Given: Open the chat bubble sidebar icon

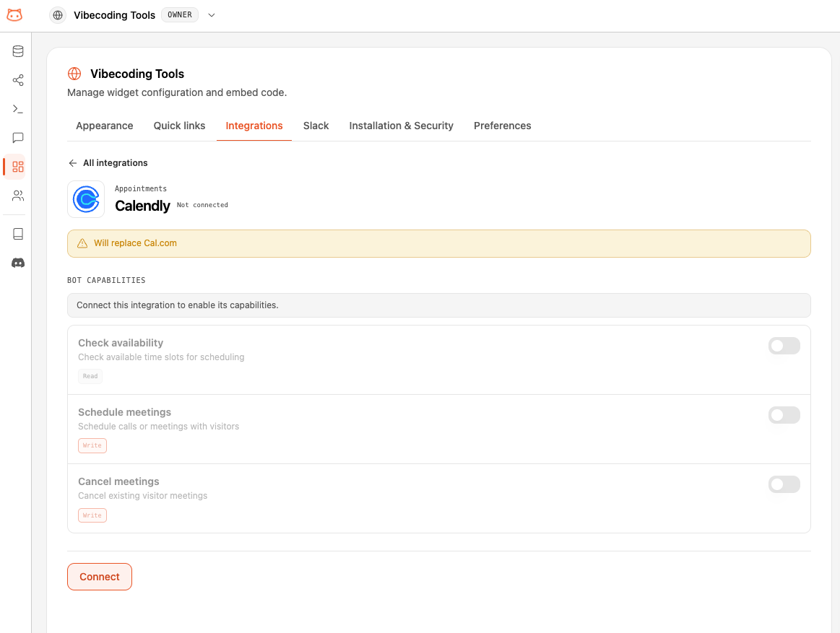Looking at the screenshot, I should (x=17, y=138).
